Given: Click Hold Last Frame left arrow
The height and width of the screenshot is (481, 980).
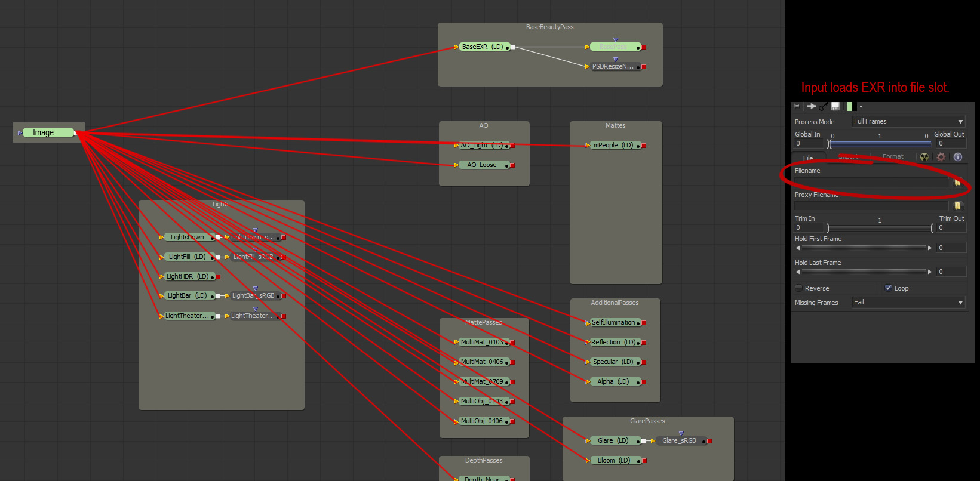Looking at the screenshot, I should (x=798, y=272).
